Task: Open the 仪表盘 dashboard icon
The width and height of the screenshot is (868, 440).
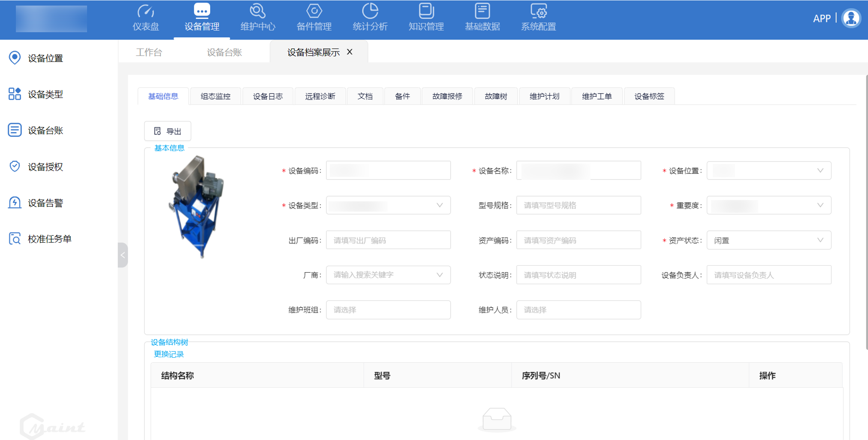Action: click(x=146, y=11)
